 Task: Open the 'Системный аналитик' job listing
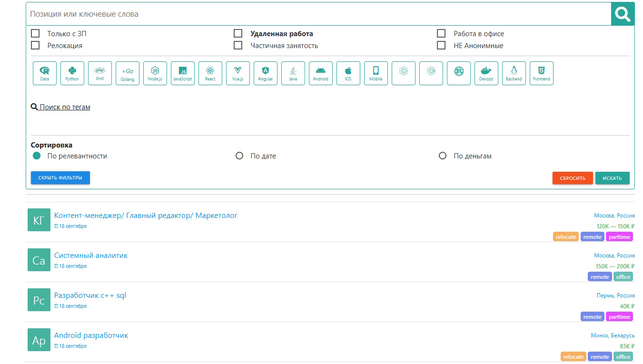click(91, 256)
